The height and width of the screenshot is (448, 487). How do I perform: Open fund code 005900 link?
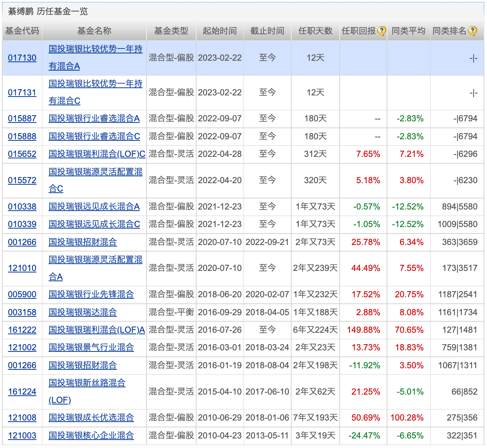click(22, 295)
